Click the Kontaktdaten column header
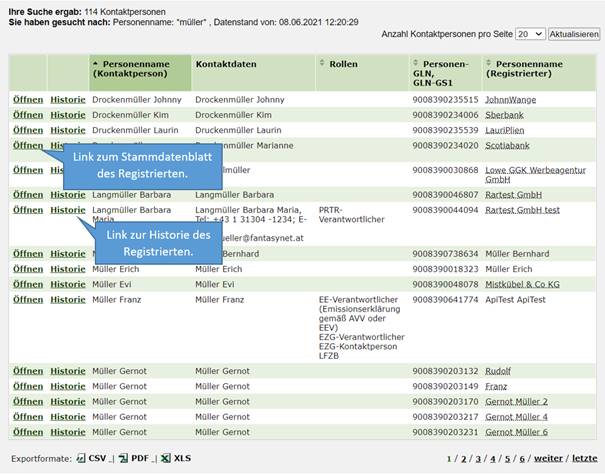Screen dimensions: 605x474 pyautogui.click(x=226, y=63)
